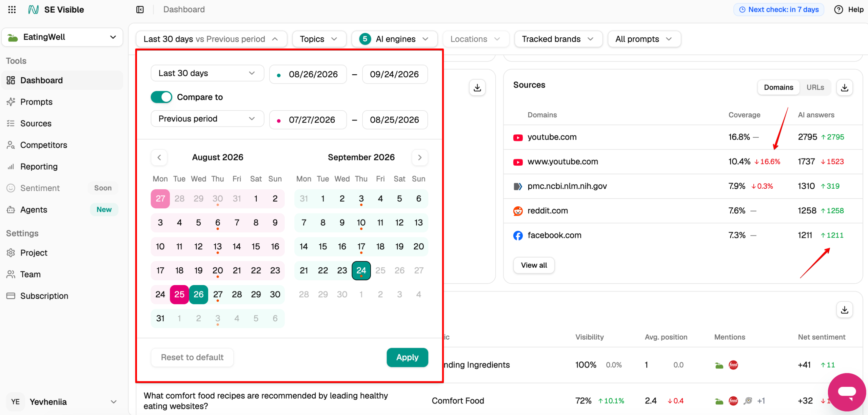The image size is (868, 415).
Task: Collapse the sidebar panel icon
Action: (140, 10)
